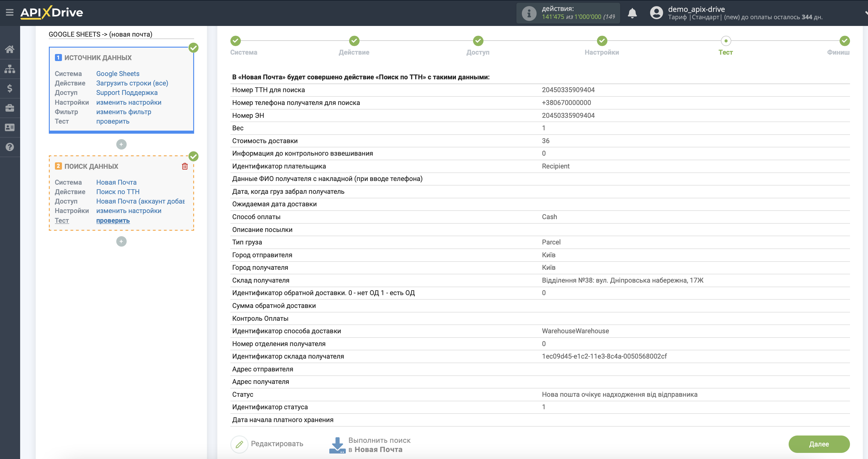Click the GOOGLE SHEETS -> (новая почта) title
Screen dimensions: 868x459
100,34
